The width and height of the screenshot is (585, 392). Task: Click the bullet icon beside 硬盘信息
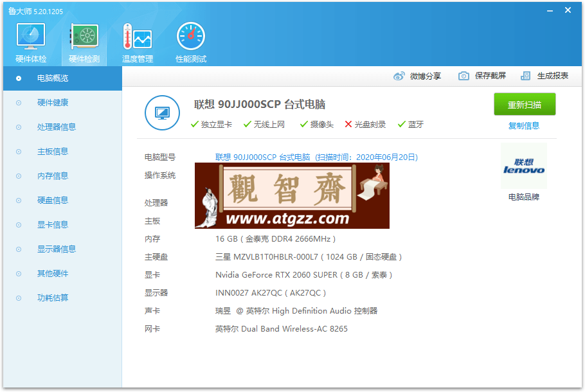pos(19,200)
